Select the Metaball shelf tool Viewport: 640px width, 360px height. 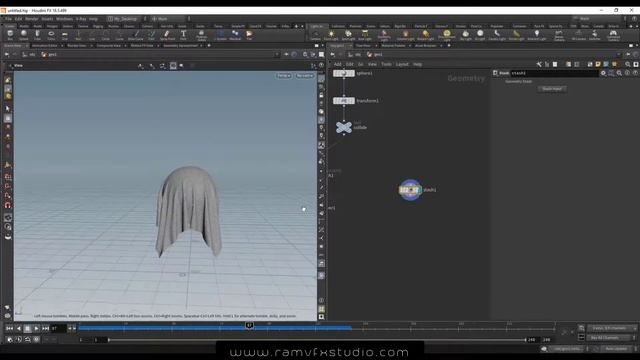[x=235, y=35]
